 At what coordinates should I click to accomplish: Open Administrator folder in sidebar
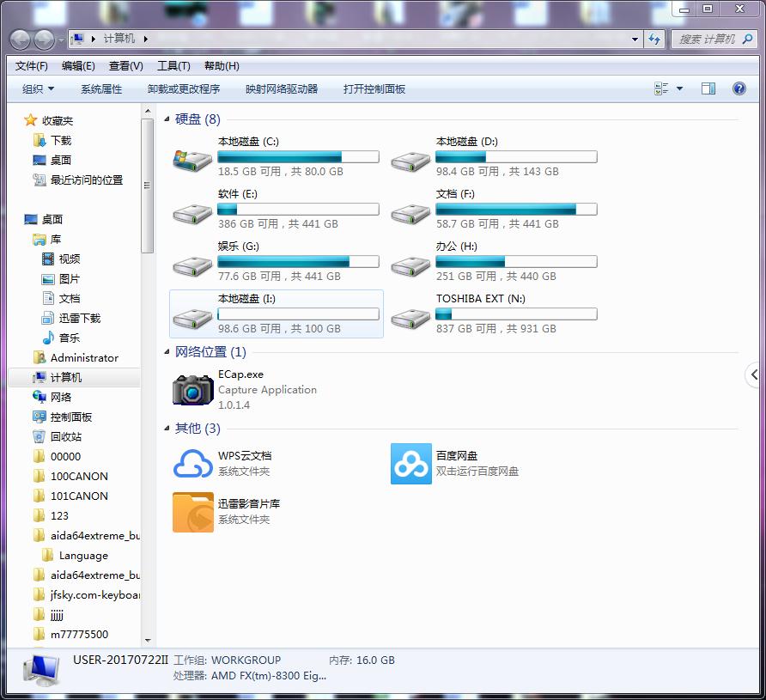coord(84,357)
